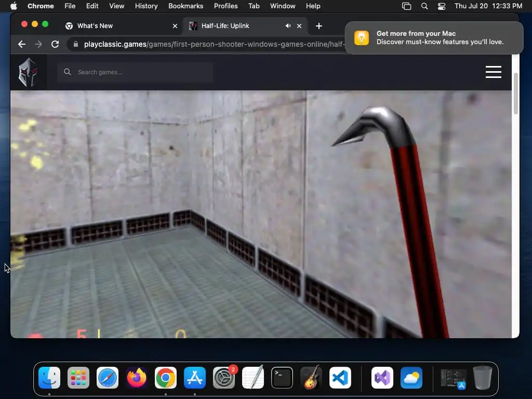Open the Weather app from the Dock
Viewport: 532px width, 399px height.
[411, 378]
